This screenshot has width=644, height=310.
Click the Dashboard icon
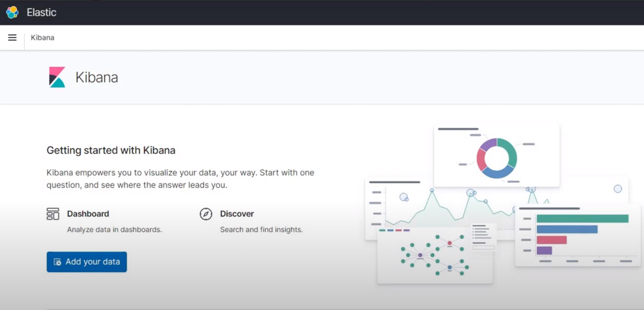point(53,214)
